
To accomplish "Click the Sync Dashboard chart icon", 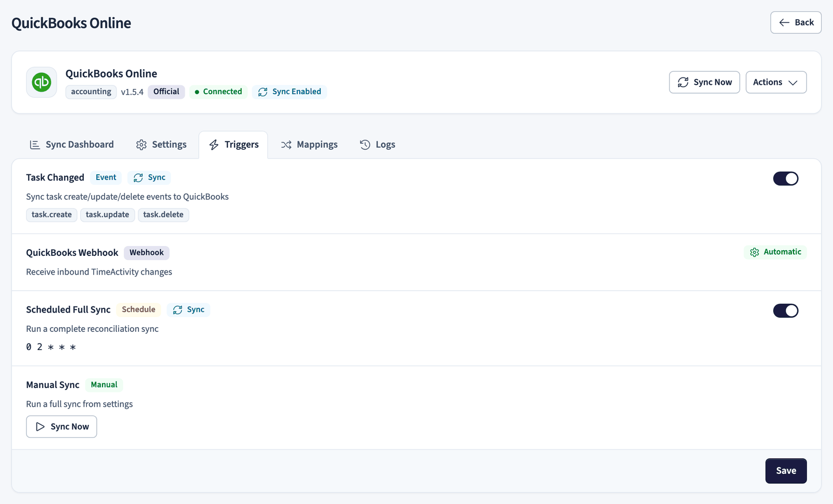I will 35,145.
